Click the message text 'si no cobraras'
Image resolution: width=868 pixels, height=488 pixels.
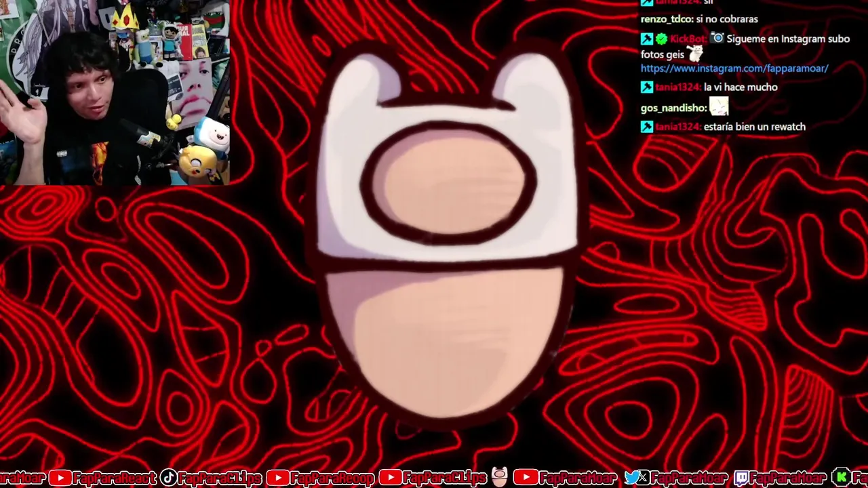click(727, 19)
